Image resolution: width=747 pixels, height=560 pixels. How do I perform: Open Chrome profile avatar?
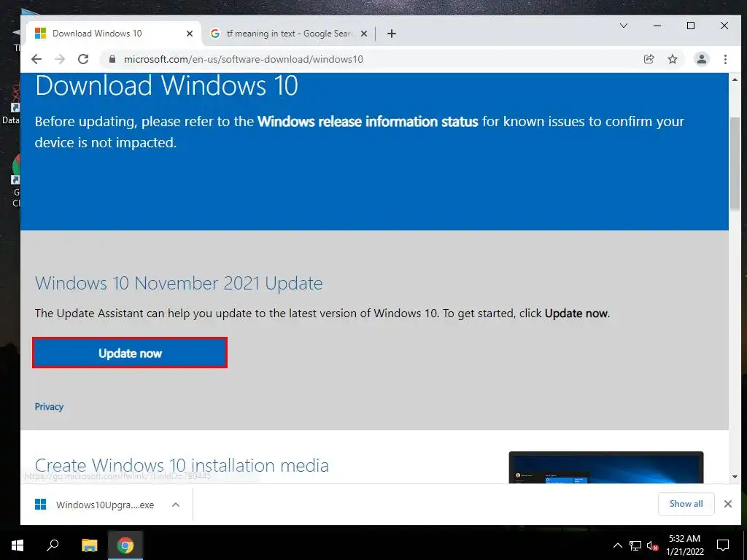click(x=702, y=59)
